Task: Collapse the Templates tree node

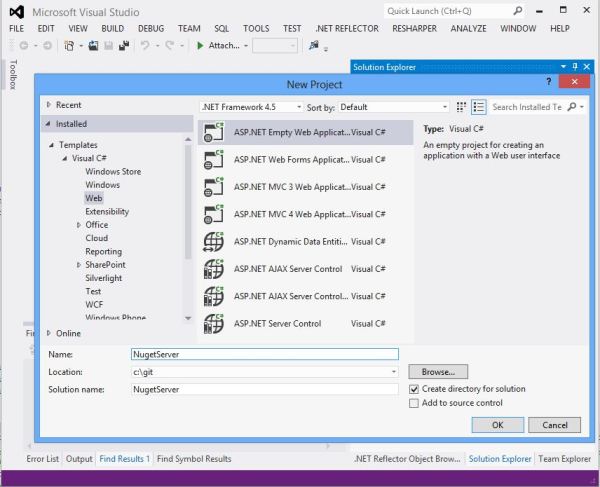Action: [x=52, y=145]
